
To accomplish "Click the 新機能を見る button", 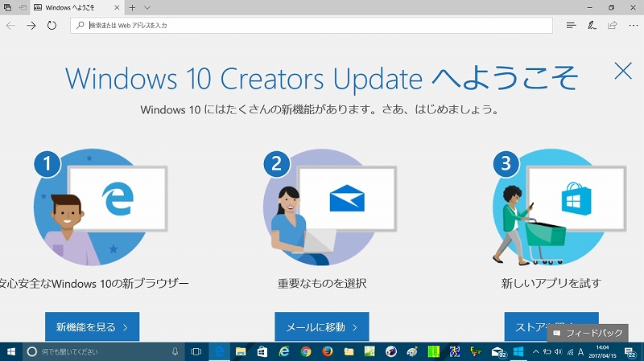I will [x=92, y=326].
